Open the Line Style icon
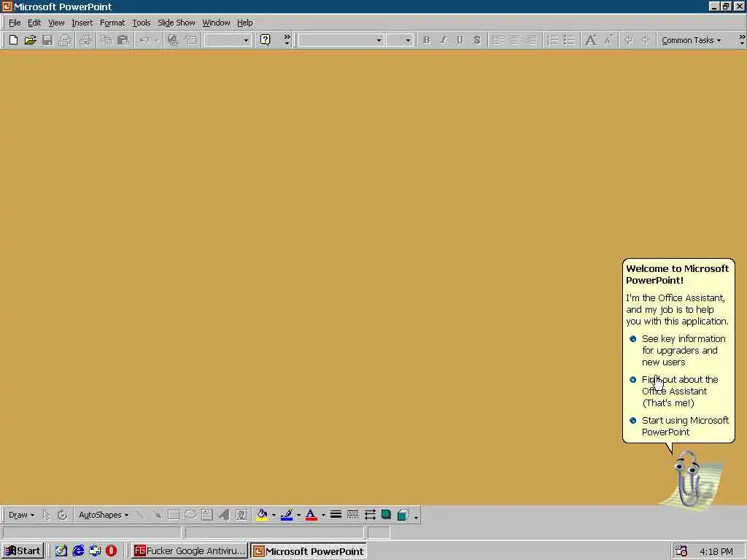Image resolution: width=747 pixels, height=560 pixels. point(336,515)
